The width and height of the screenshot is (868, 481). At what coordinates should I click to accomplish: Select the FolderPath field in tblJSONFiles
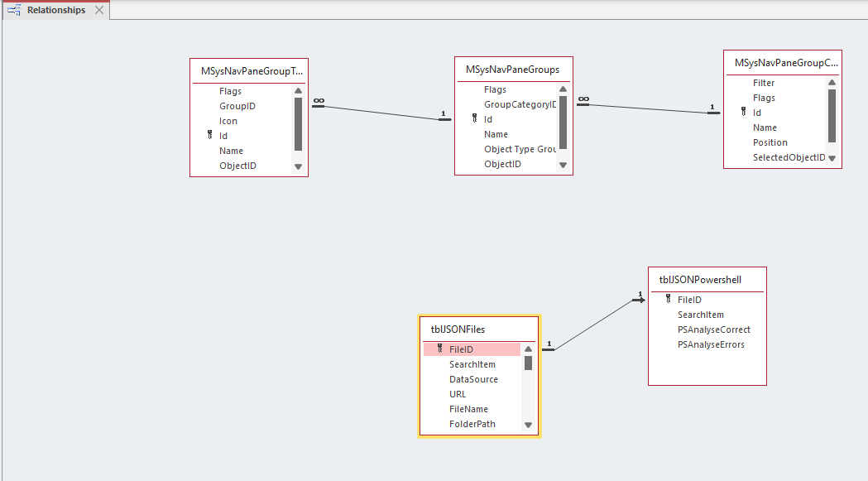point(472,424)
